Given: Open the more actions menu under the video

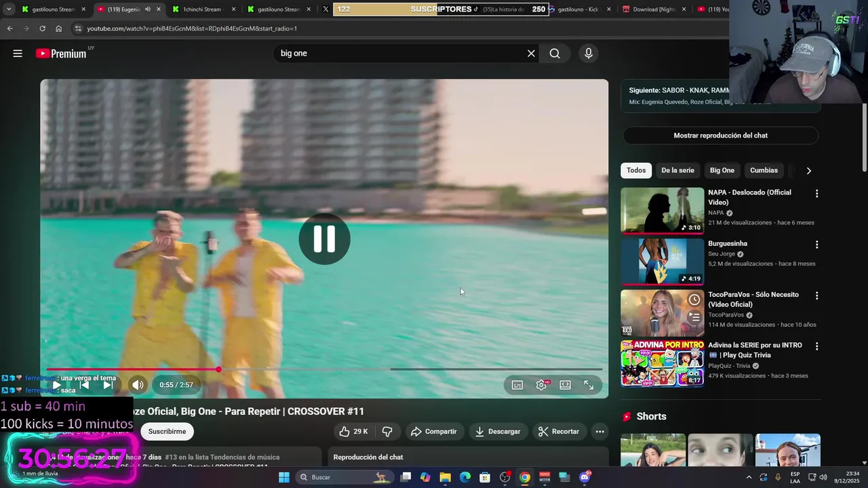Looking at the screenshot, I should click(599, 431).
